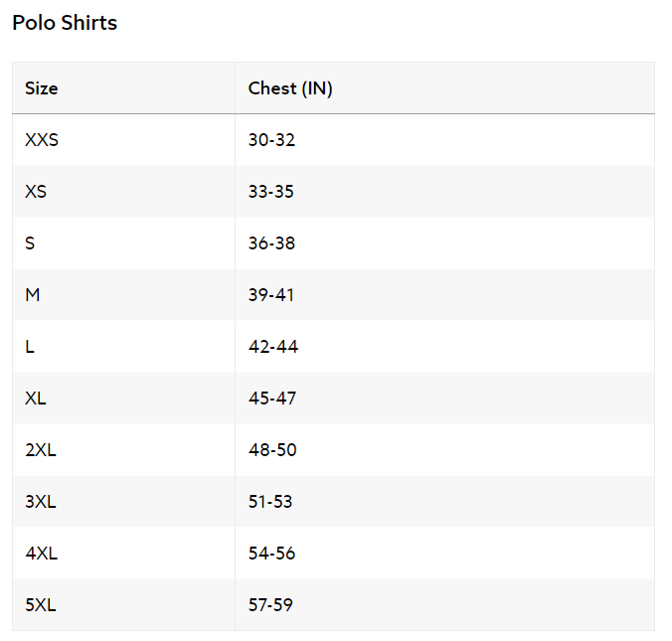Image resolution: width=672 pixels, height=641 pixels.
Task: Click the 36-38 chest measurement
Action: click(x=271, y=243)
